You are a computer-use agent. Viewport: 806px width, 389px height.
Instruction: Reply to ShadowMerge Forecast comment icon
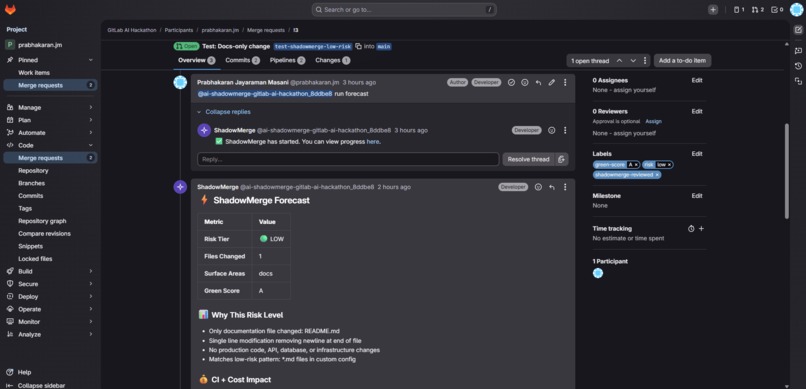pyautogui.click(x=552, y=187)
